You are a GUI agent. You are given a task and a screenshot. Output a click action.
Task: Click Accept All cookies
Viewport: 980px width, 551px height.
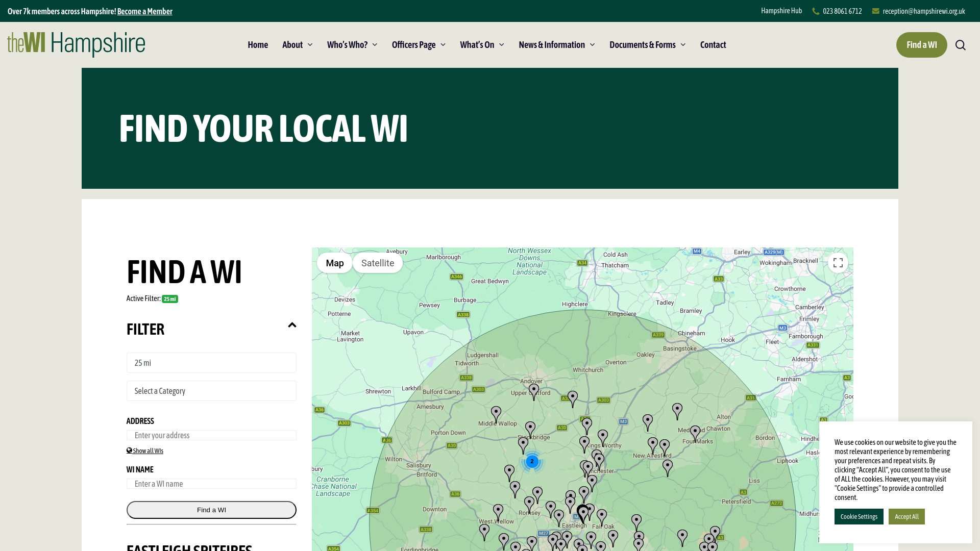coord(906,516)
